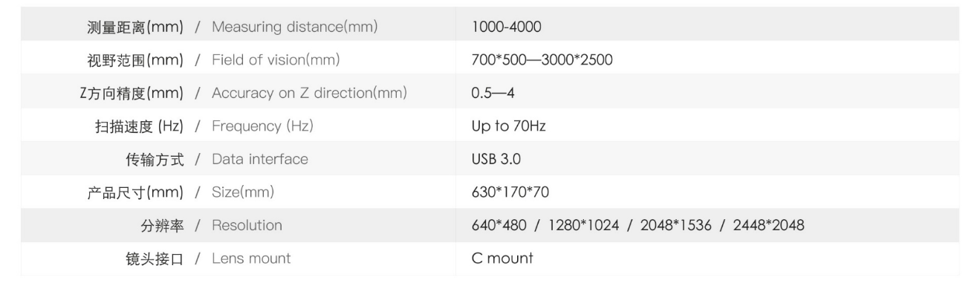Viewport: 980px width, 283px height.
Task: Select the Data interface label
Action: [x=260, y=159]
